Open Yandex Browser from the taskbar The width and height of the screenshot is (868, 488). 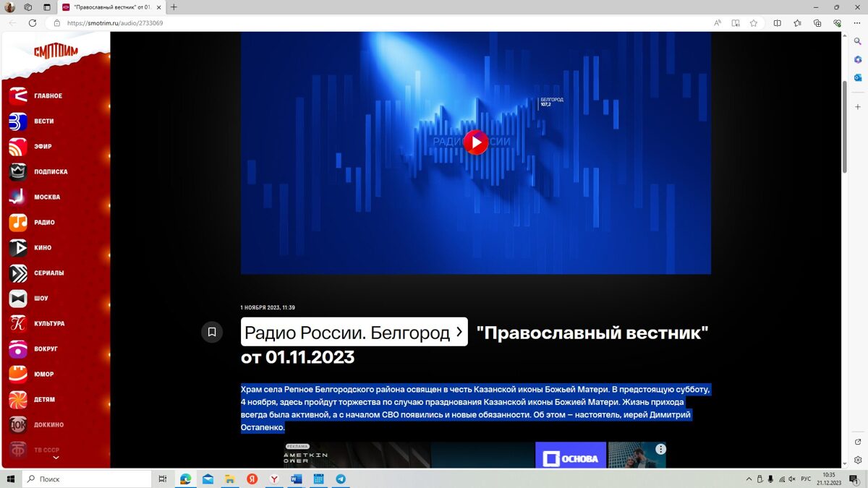pos(274,479)
